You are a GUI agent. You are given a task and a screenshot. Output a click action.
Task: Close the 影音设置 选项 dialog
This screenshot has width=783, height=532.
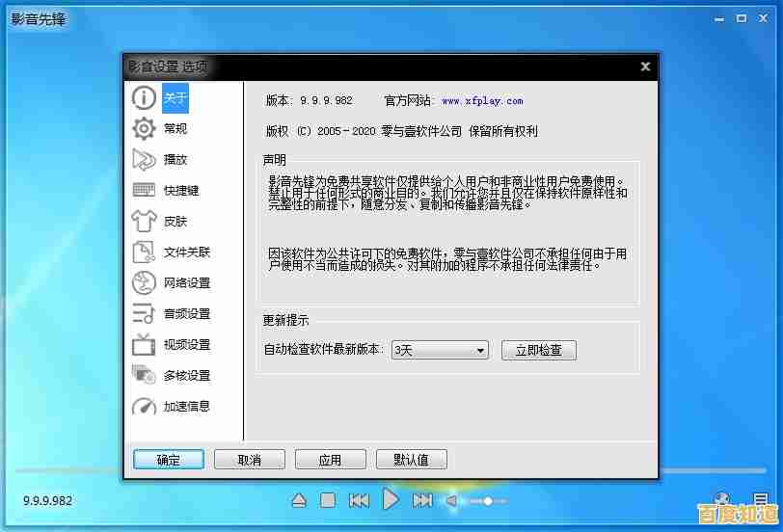point(645,66)
